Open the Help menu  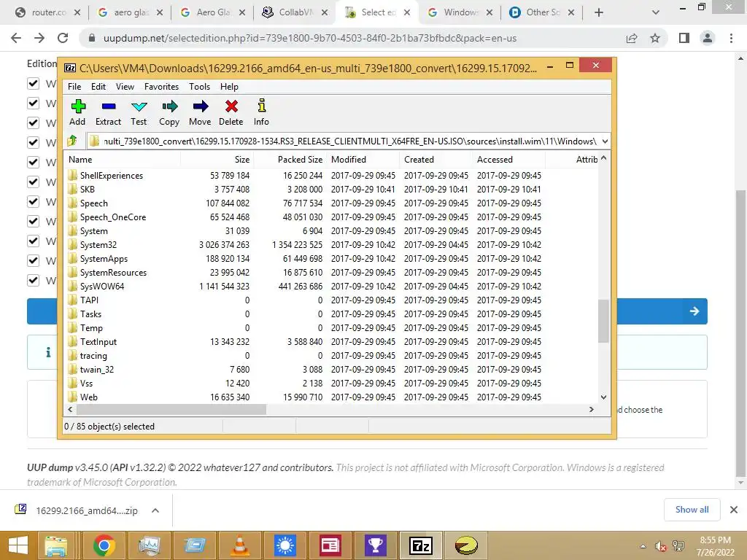229,87
